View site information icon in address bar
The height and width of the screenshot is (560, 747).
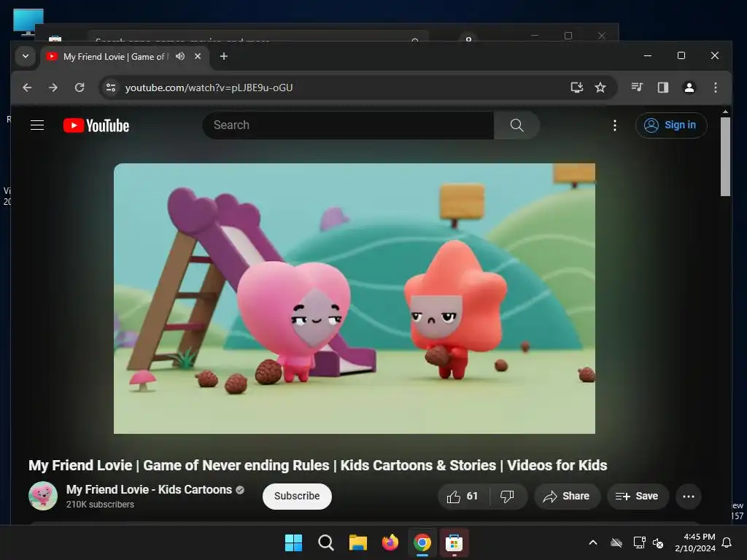[111, 87]
